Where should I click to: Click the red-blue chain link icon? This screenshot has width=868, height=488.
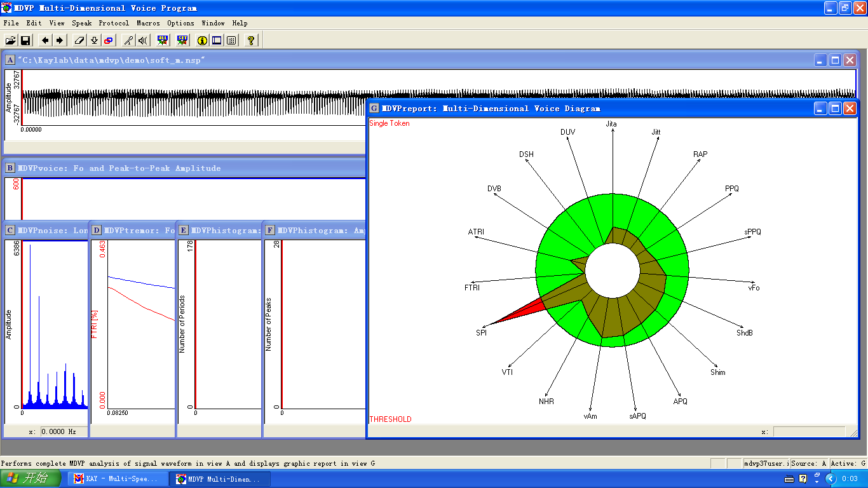point(109,41)
